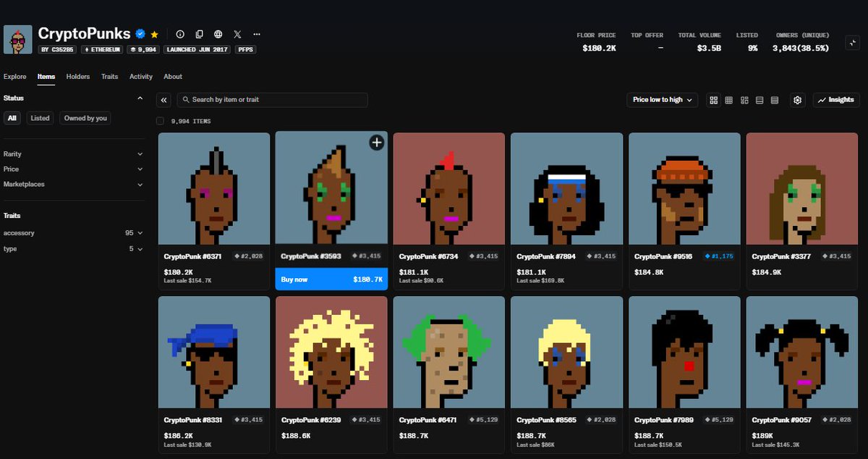Open the X (Twitter) profile icon
Viewport: 868px width, 459px height.
point(237,34)
